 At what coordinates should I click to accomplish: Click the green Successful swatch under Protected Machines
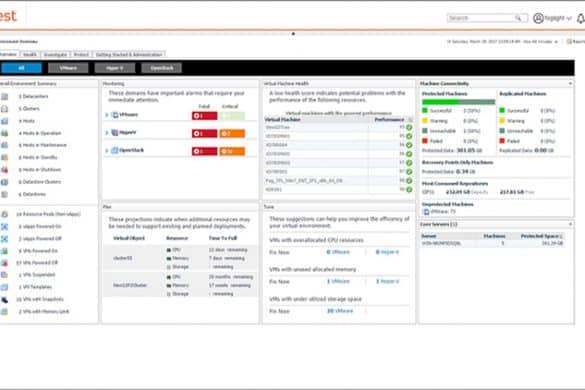tap(425, 110)
